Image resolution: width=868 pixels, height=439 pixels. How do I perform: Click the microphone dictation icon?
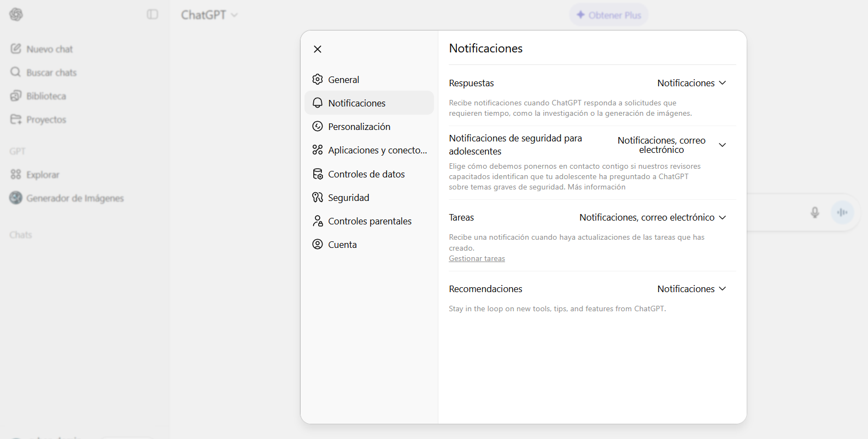(814, 212)
